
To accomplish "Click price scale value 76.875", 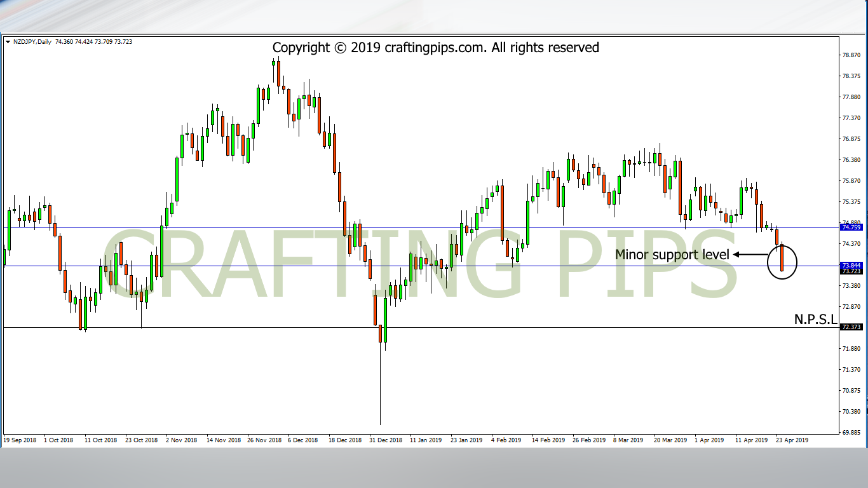I will coord(851,139).
